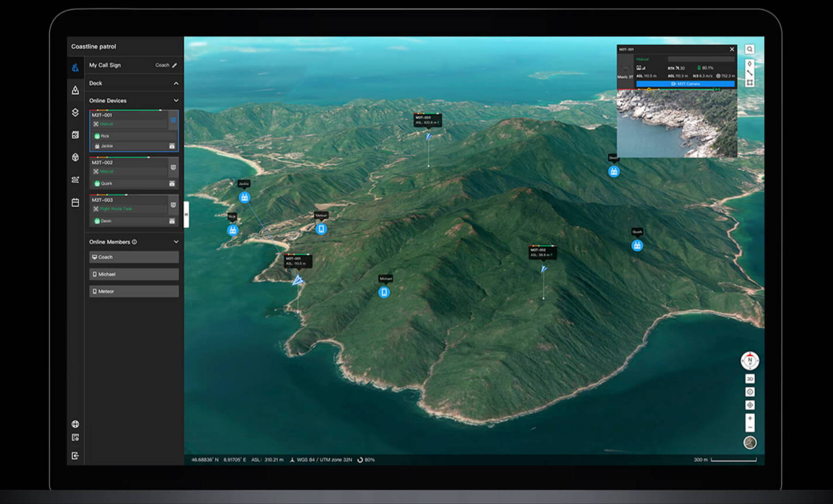Click the exit project icon
The image size is (833, 504).
[x=75, y=456]
